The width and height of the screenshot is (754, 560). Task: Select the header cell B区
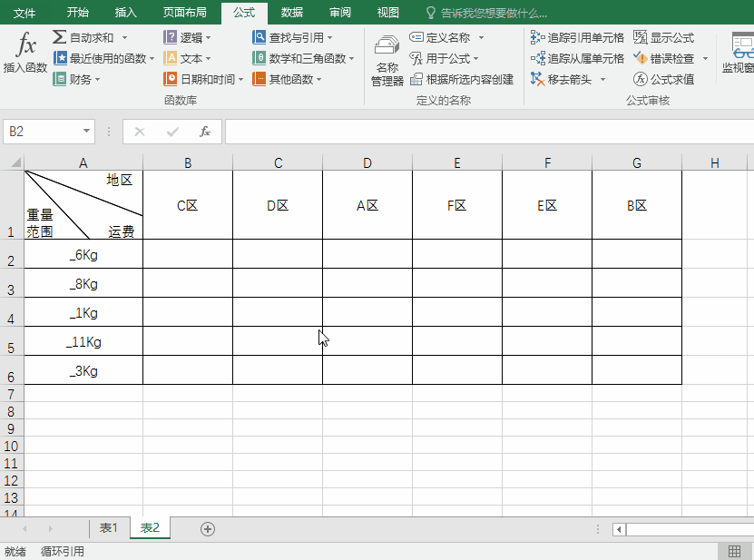coord(637,205)
